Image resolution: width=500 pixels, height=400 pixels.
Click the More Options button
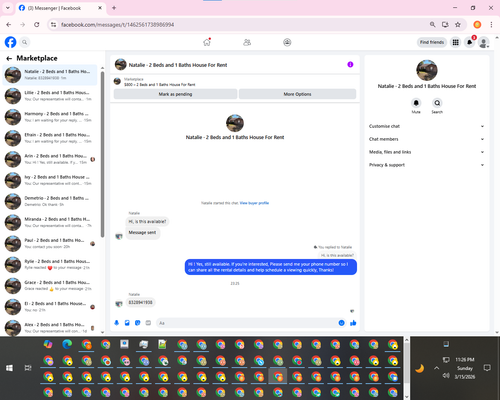point(297,94)
